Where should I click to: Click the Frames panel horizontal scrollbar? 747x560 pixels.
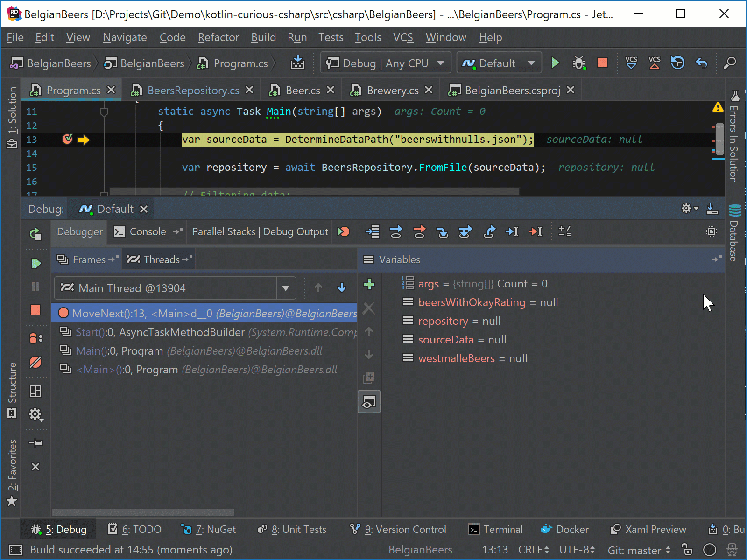click(x=143, y=512)
